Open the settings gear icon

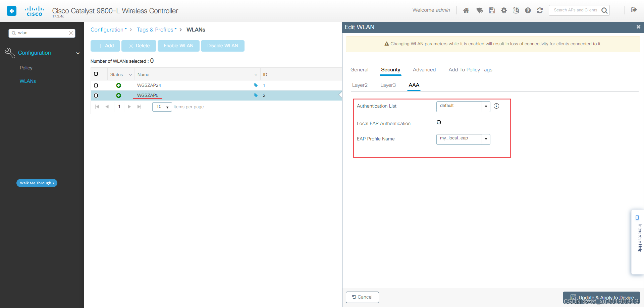504,10
